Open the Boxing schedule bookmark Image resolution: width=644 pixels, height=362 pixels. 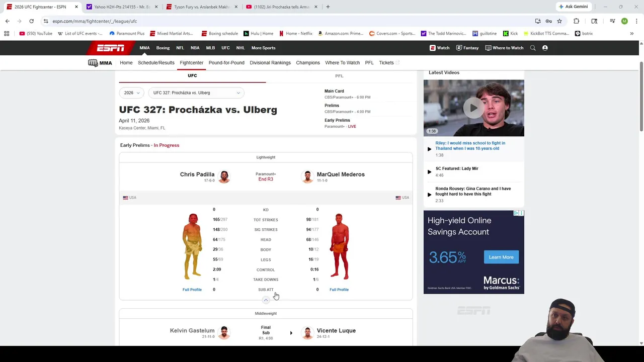[x=219, y=33]
